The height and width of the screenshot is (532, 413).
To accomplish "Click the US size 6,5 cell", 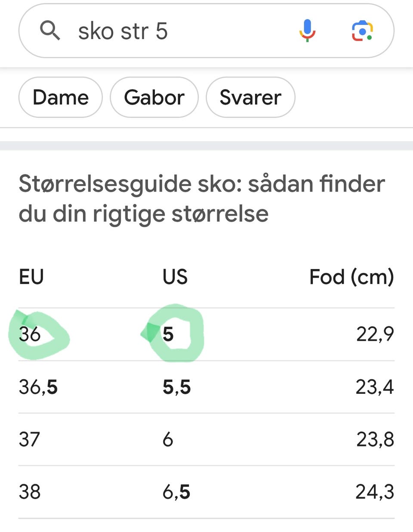I will pos(176,492).
